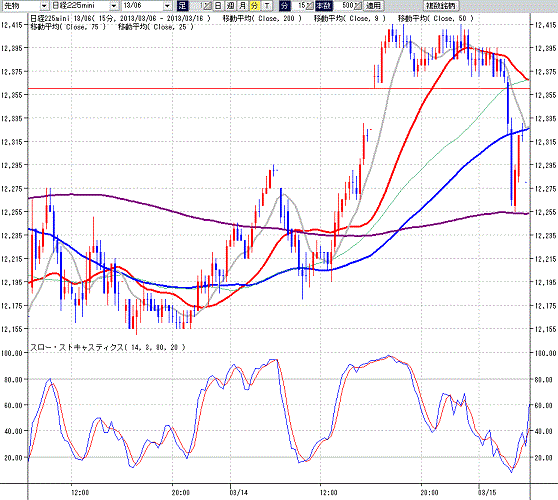Select the highlighted 分 minute candle button
This screenshot has width=558, height=500.
click(254, 6)
